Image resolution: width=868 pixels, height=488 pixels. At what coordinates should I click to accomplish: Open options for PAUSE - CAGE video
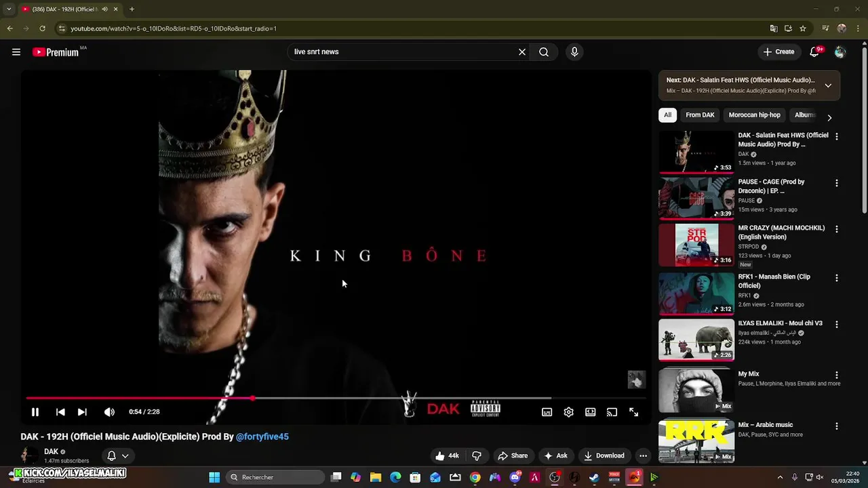point(836,183)
